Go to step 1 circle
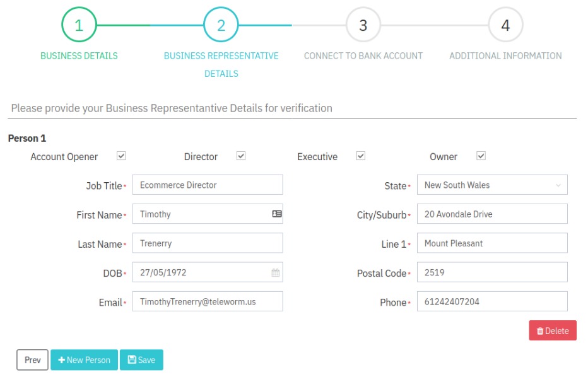Viewport: 588px width, 375px height. [79, 25]
